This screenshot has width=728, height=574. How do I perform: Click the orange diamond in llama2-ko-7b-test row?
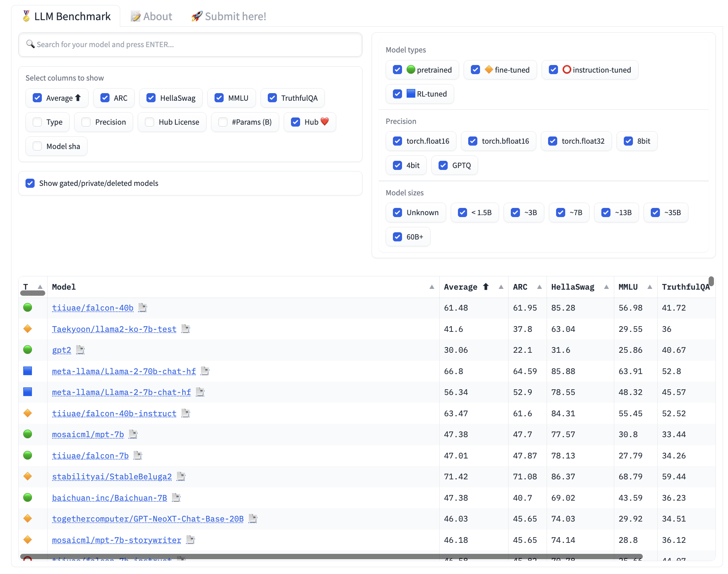(x=28, y=329)
